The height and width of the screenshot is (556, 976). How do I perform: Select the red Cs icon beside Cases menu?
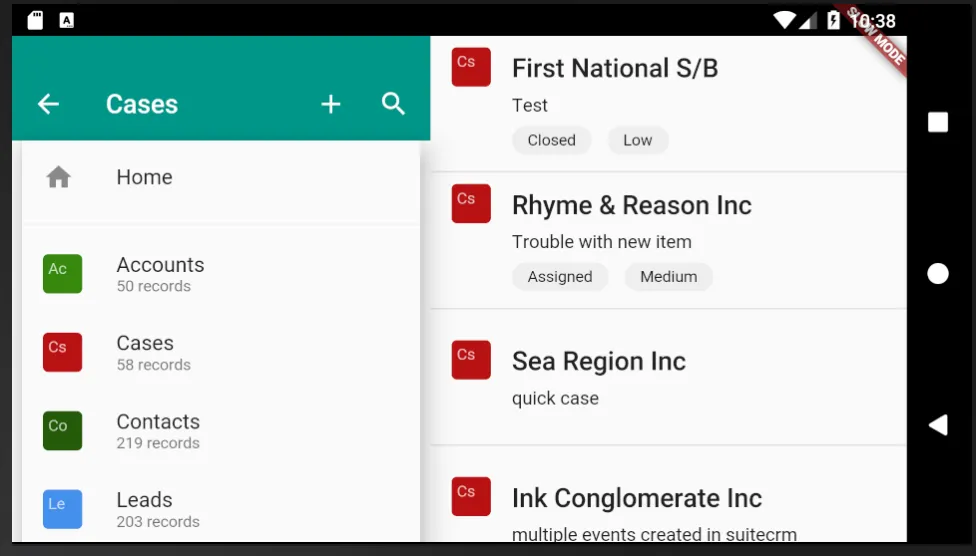coord(62,352)
